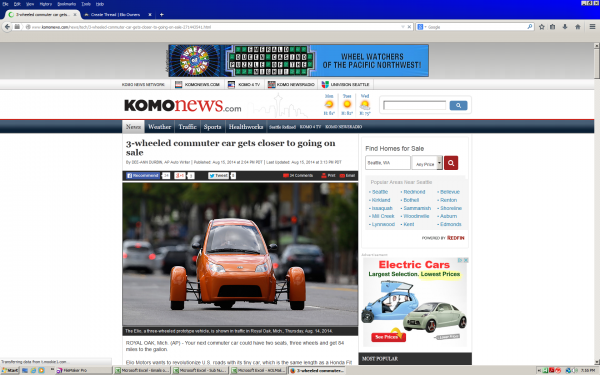Open the Bookmarks menu
The height and width of the screenshot is (375, 600).
67,4
